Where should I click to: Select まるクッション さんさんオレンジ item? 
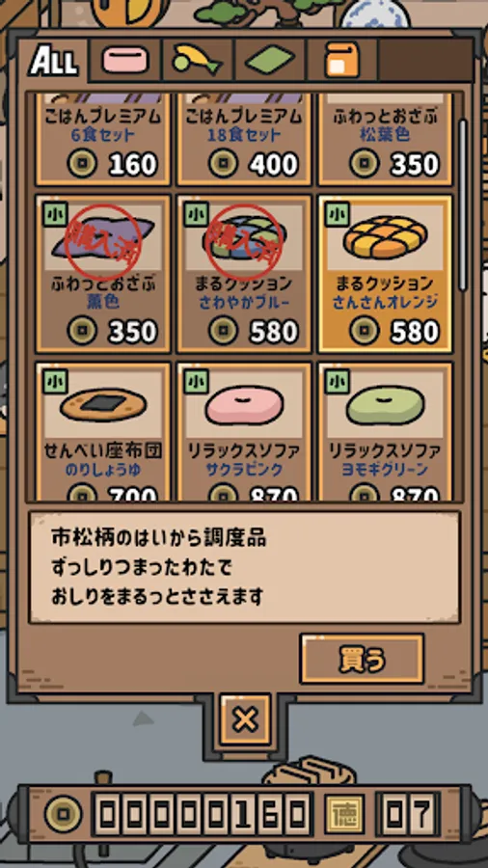(x=386, y=274)
